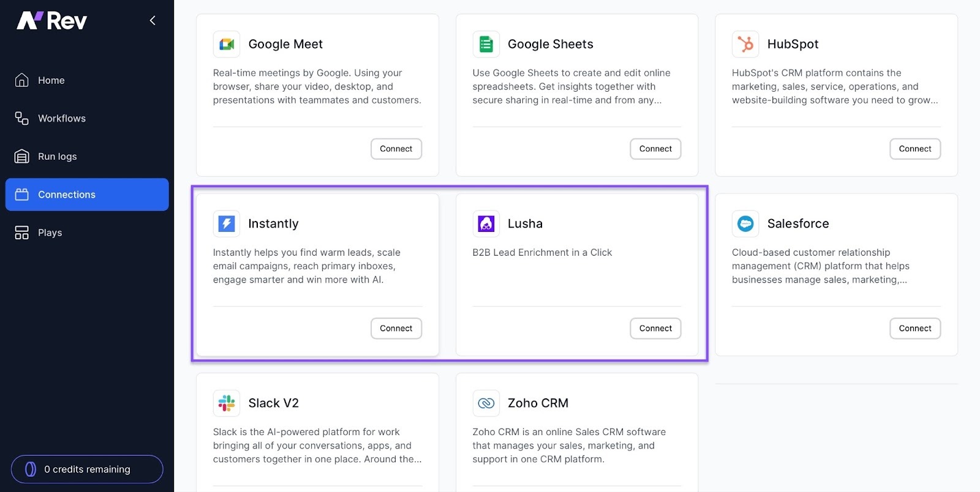Click the Instantly lightning logo icon
The height and width of the screenshot is (492, 980).
[227, 223]
